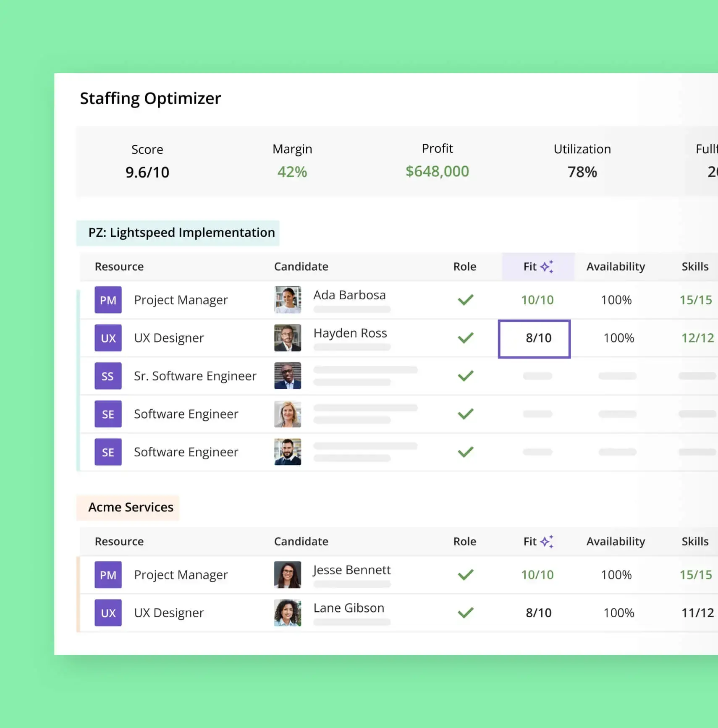
Task: Expand the PZ: Lightspeed Implementation section
Action: pyautogui.click(x=178, y=233)
